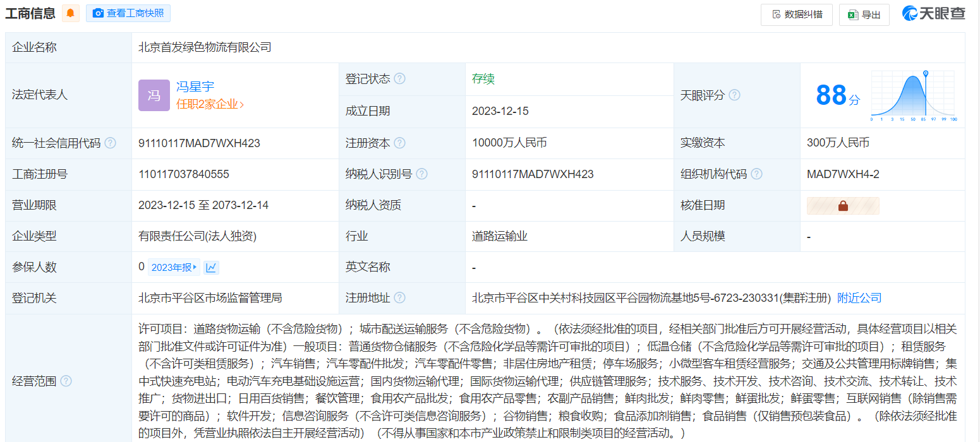Click the help icon beside 组织机构代码
This screenshot has width=980, height=442.
pyautogui.click(x=756, y=174)
